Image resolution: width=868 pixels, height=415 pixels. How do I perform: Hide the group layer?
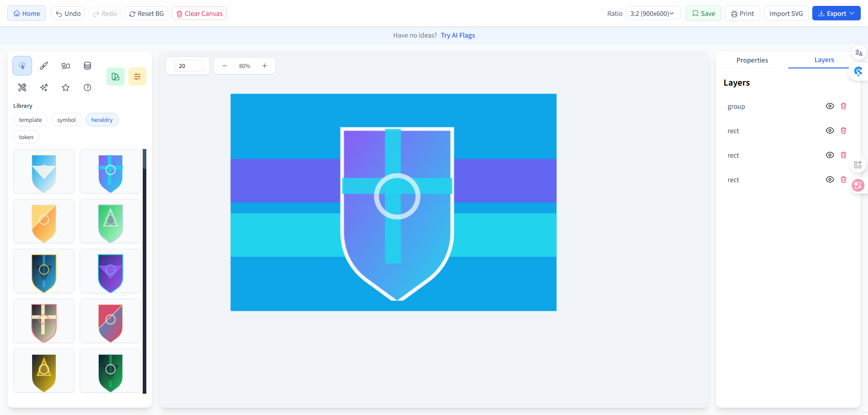point(830,106)
